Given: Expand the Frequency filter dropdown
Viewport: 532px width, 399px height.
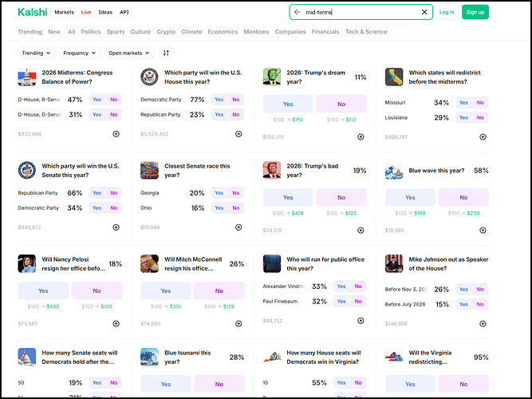Looking at the screenshot, I should [80, 53].
